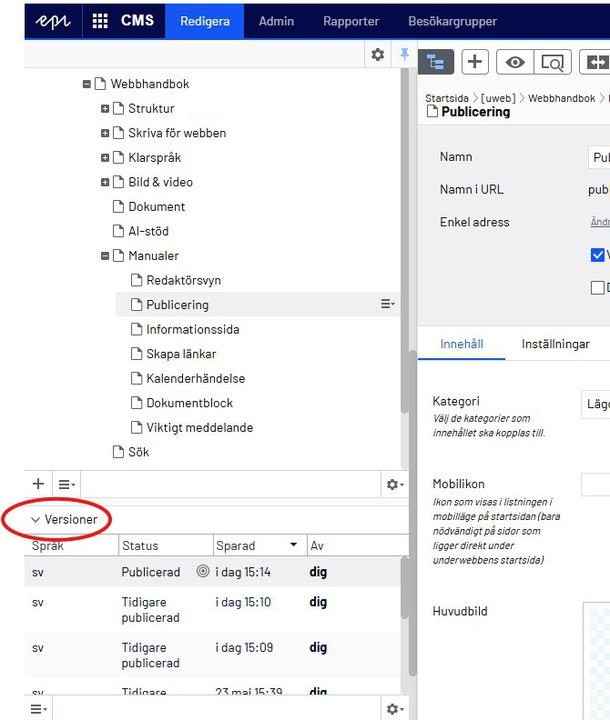Open the bottom-left versions list menu icon

pyautogui.click(x=39, y=709)
